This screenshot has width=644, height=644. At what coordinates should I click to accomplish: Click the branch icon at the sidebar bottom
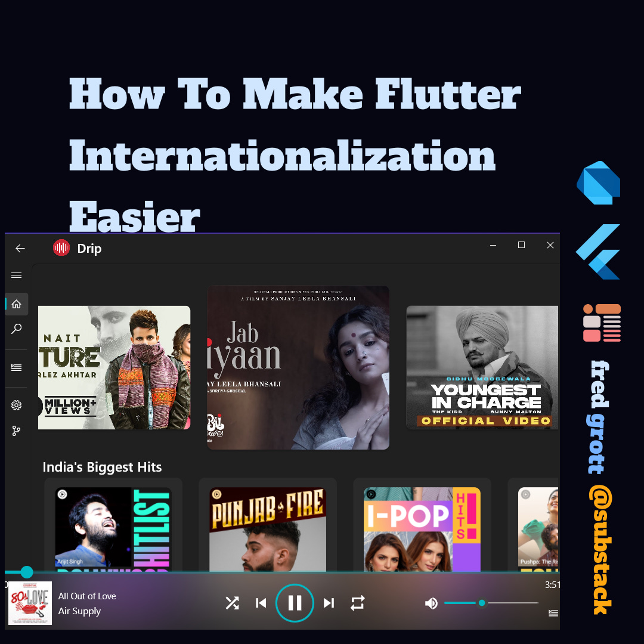pyautogui.click(x=16, y=431)
